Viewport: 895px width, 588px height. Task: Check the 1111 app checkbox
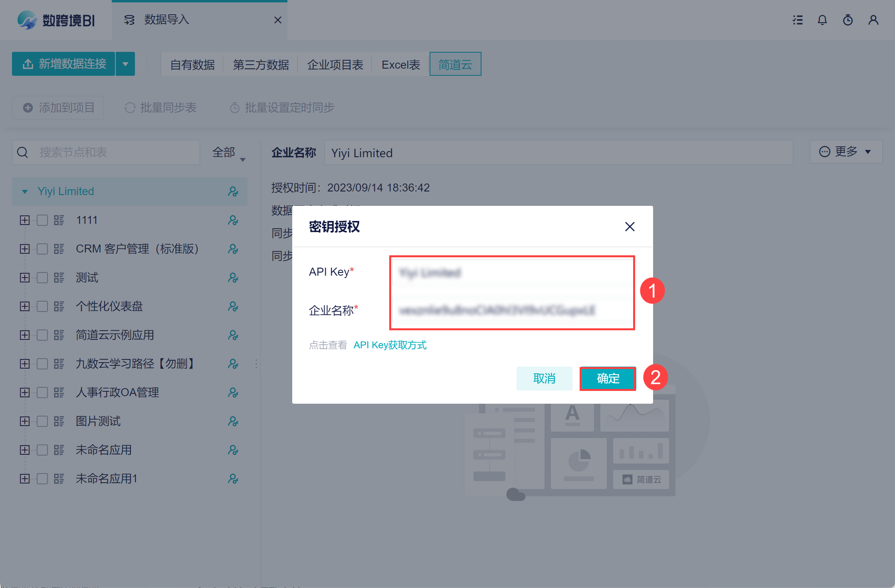pos(42,220)
